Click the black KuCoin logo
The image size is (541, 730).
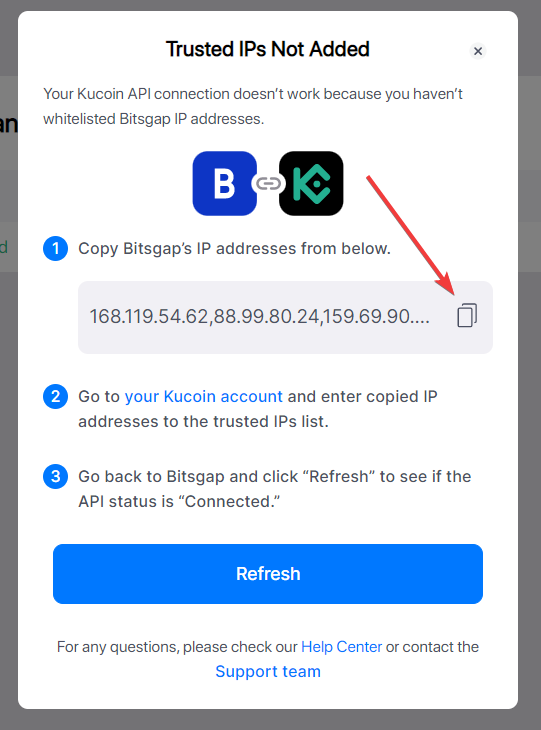tap(311, 183)
